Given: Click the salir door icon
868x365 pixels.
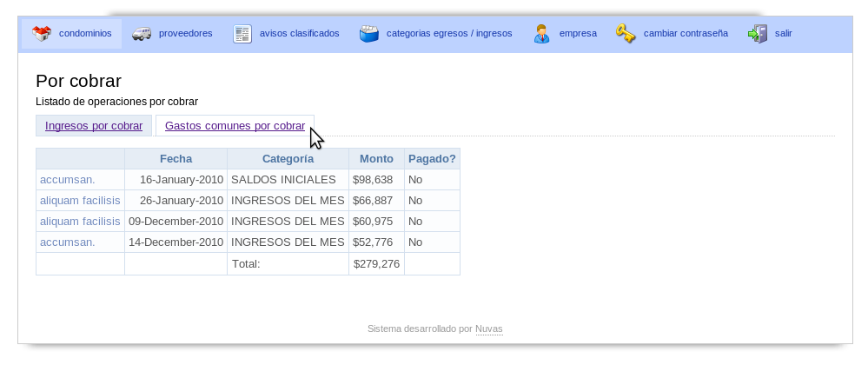Looking at the screenshot, I should 758,34.
